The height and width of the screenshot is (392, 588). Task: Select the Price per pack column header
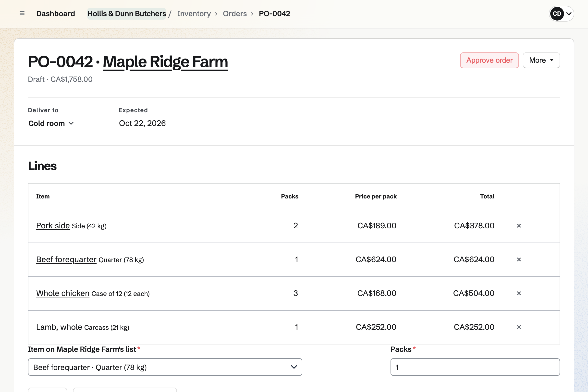point(376,196)
